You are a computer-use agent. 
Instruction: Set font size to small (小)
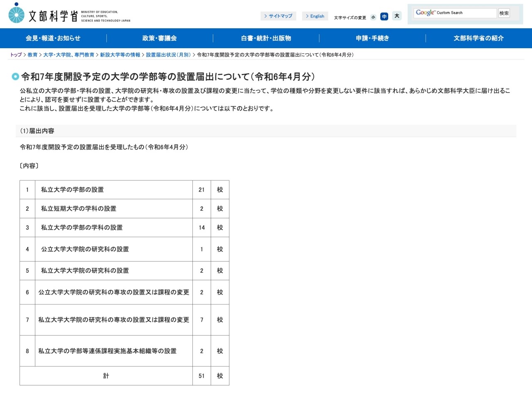(373, 17)
